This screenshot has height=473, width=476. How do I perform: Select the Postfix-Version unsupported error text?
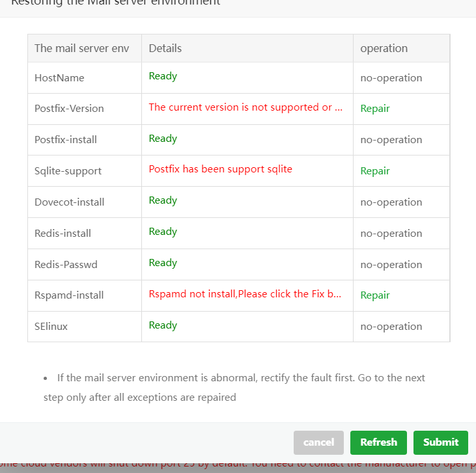click(245, 107)
